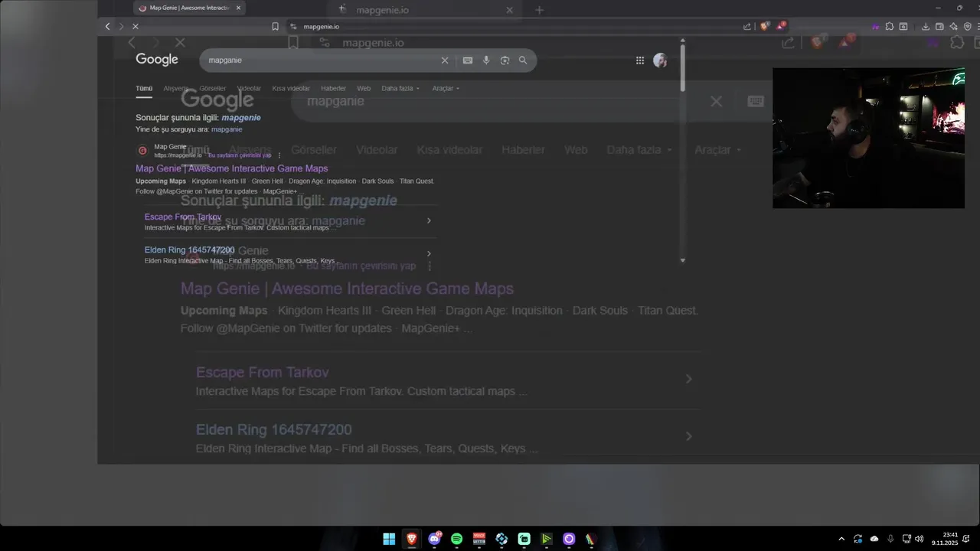This screenshot has width=980, height=551.
Task: Select the Web results tab
Action: point(364,89)
